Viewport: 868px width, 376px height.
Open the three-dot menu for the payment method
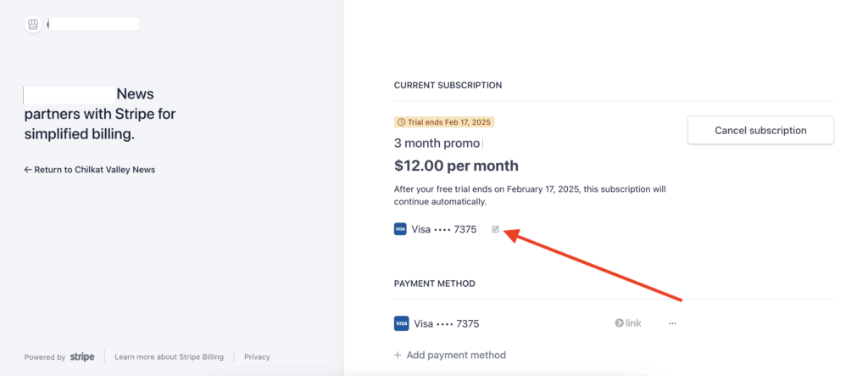tap(673, 323)
